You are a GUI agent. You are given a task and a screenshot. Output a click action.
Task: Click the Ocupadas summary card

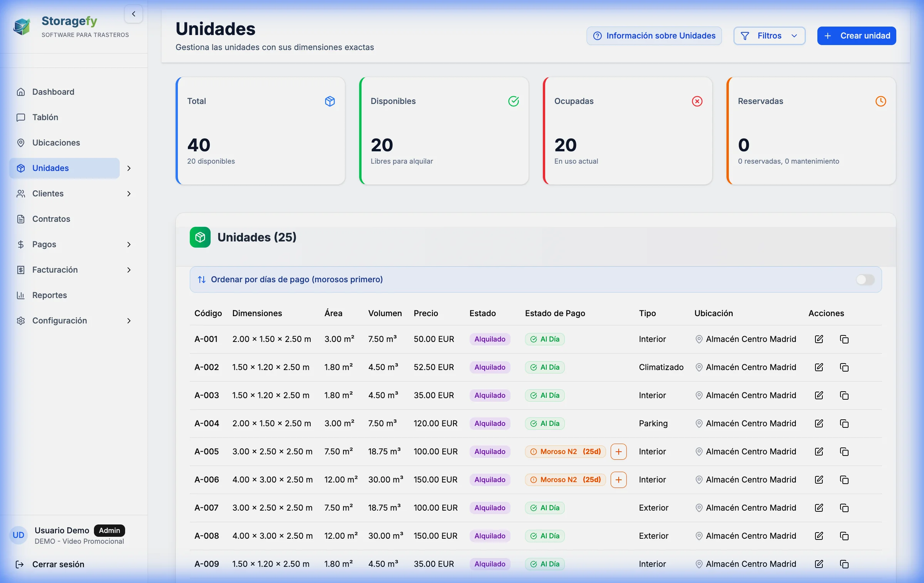tap(628, 131)
